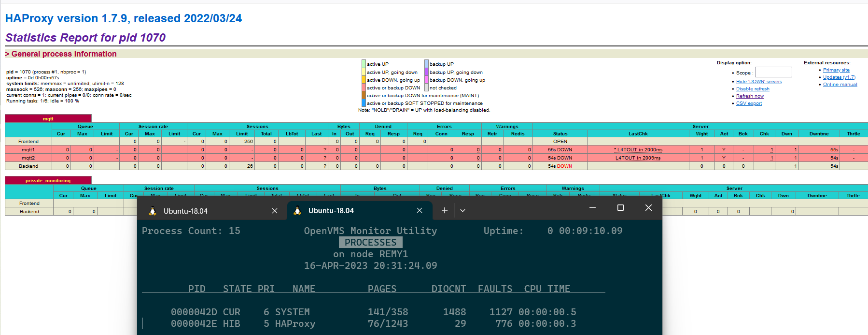
Task: Select the mqtt2 server row name
Action: coord(28,158)
